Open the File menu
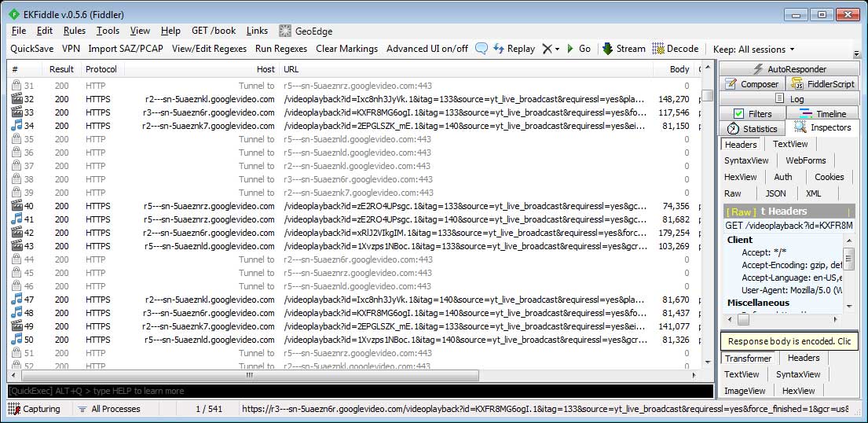Viewport: 868px width, 423px height. click(x=18, y=31)
